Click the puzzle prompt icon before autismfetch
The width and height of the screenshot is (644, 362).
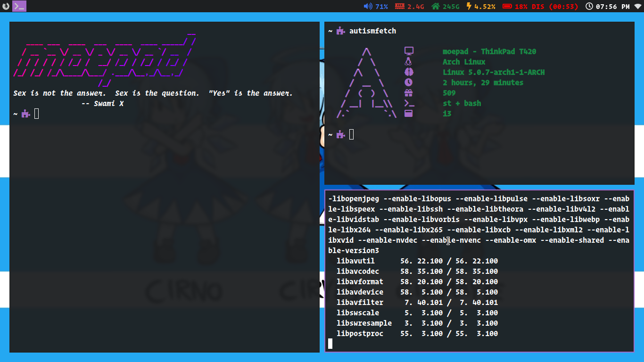point(340,31)
